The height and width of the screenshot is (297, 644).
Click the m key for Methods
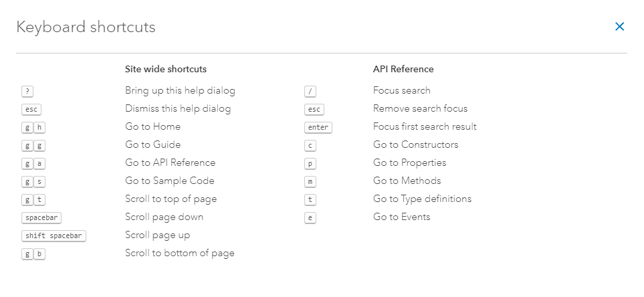[310, 181]
